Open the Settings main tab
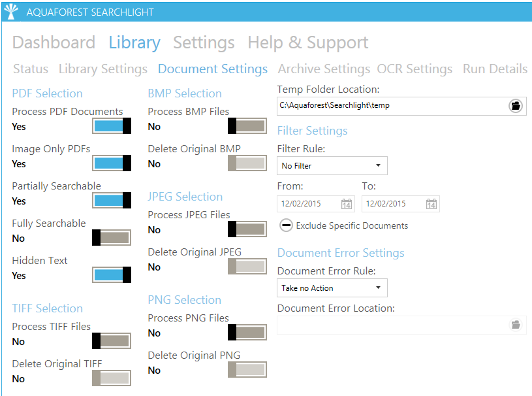The height and width of the screenshot is (396, 532). [x=204, y=42]
